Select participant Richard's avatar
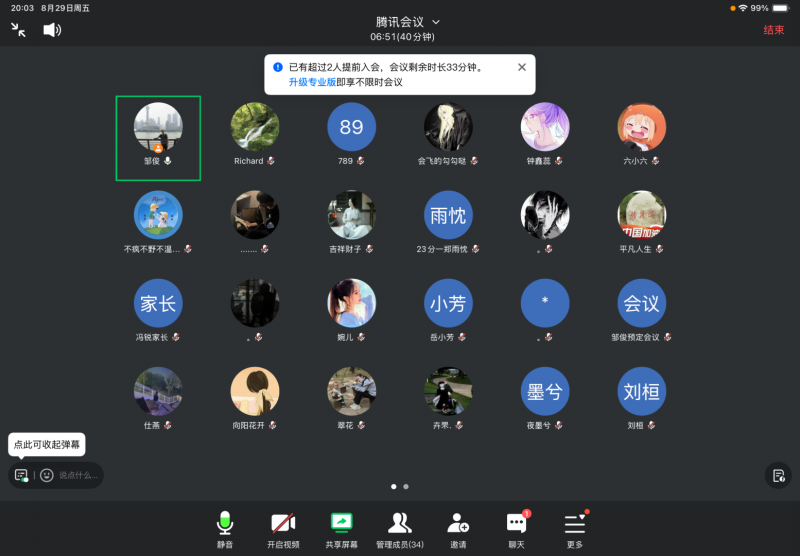Screen dimensions: 800x556 pyautogui.click(x=255, y=127)
